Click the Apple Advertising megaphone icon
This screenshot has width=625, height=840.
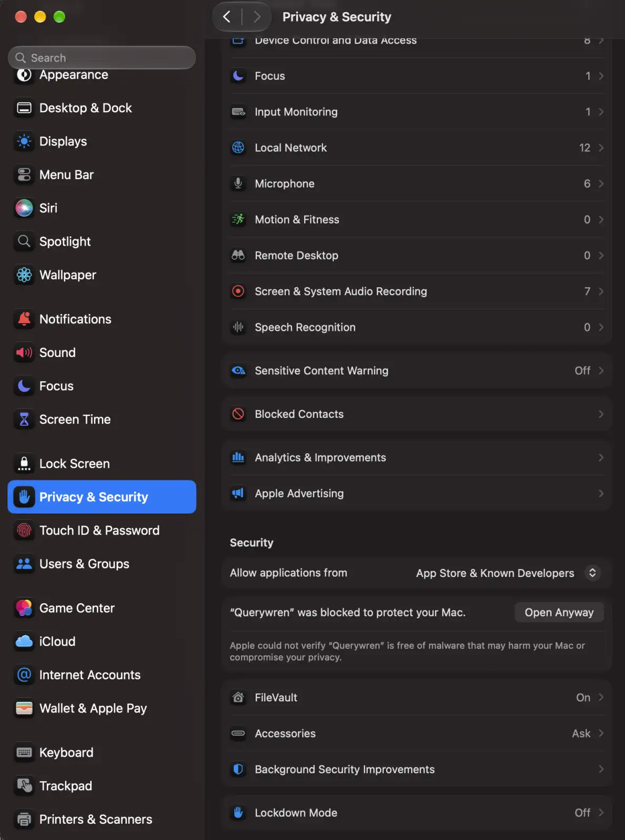(238, 493)
